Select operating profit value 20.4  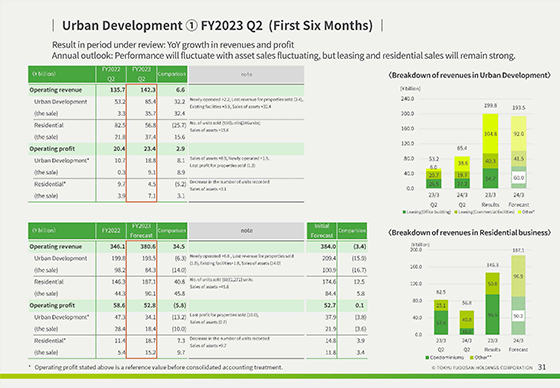[x=119, y=149]
